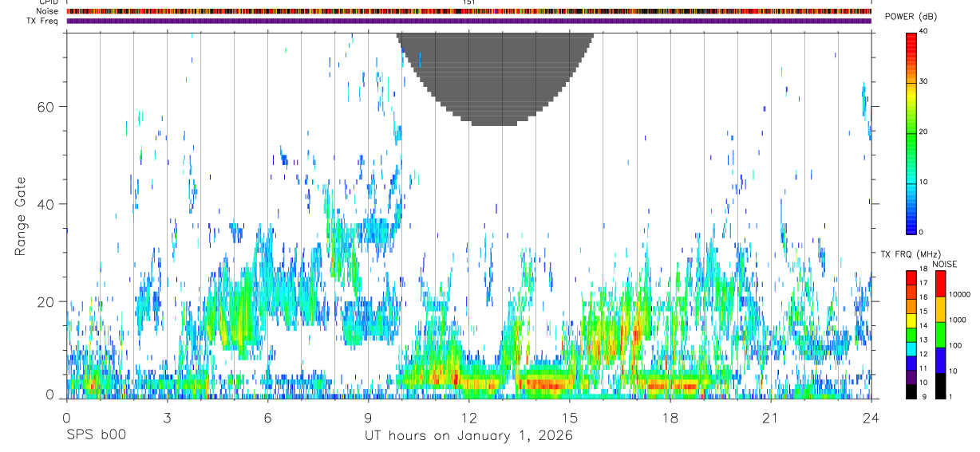Click the 20 tick label on Range Gate axis
Viewport: 980px width, 452px height.
[45, 301]
